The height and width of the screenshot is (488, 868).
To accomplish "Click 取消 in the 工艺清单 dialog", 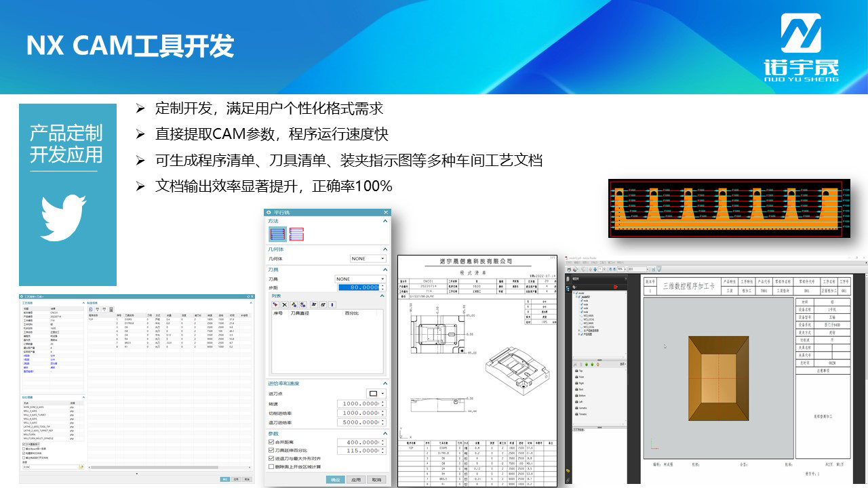I will coord(247,479).
